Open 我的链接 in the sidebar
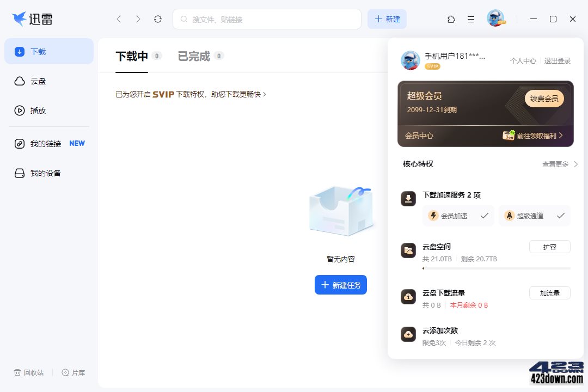This screenshot has height=392, width=588. [49, 144]
